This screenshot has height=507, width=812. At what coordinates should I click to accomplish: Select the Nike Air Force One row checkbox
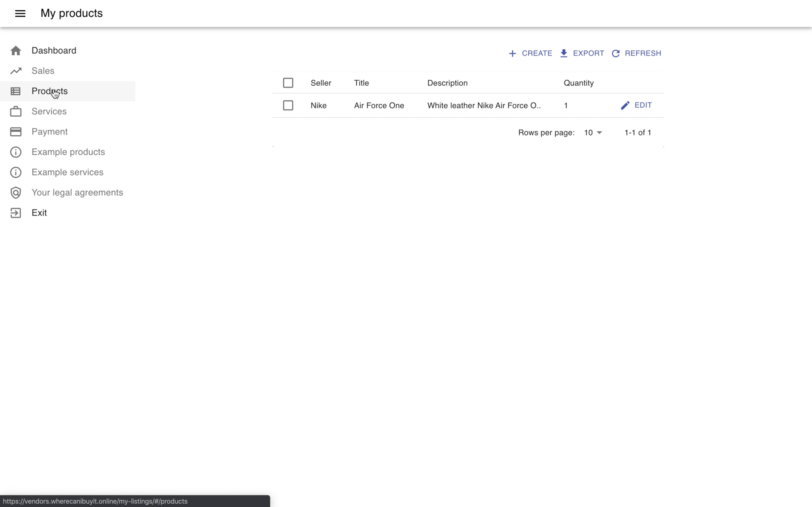point(288,105)
